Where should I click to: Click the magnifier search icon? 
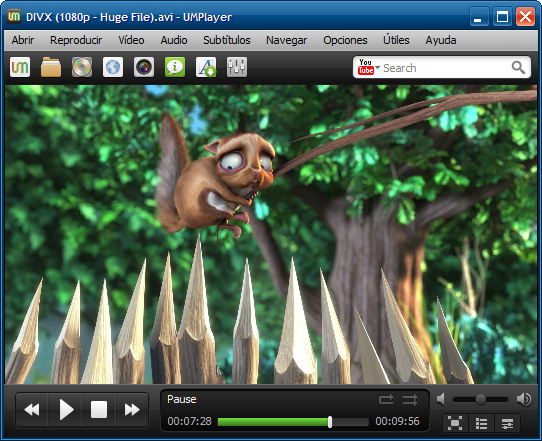(518, 68)
